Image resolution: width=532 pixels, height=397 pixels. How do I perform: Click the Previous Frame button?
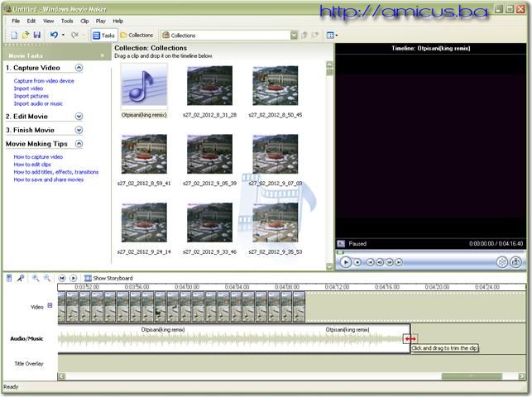380,262
